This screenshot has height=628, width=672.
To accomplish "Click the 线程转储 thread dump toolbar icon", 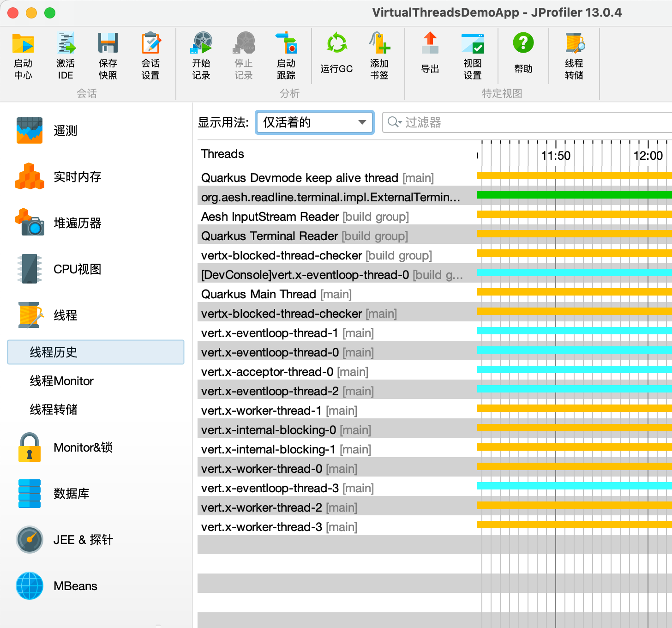I will (574, 56).
